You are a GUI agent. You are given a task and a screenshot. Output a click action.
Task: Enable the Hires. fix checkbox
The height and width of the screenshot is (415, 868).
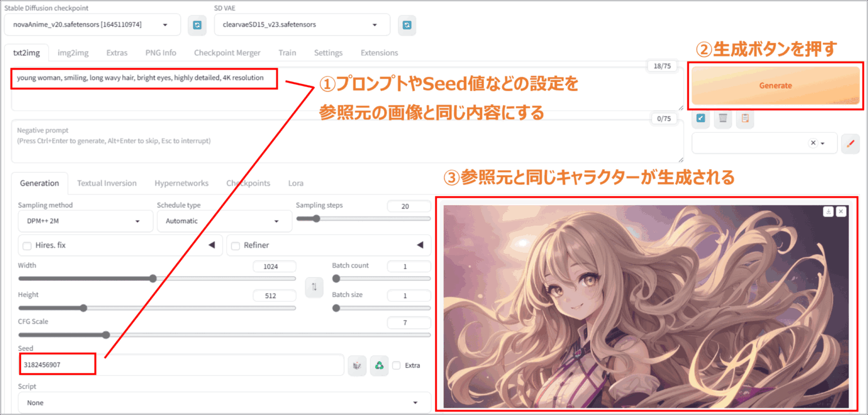[27, 245]
